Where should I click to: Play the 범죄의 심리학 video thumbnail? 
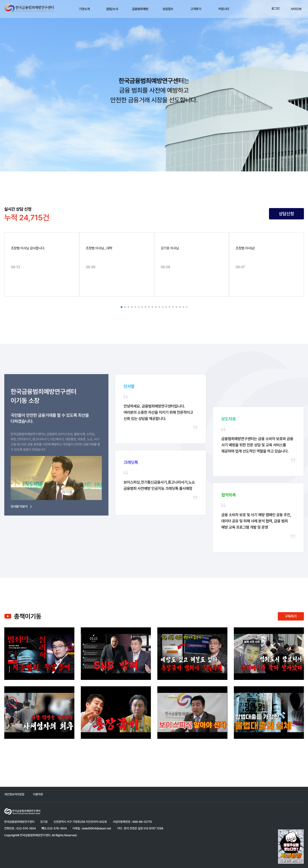click(x=39, y=653)
